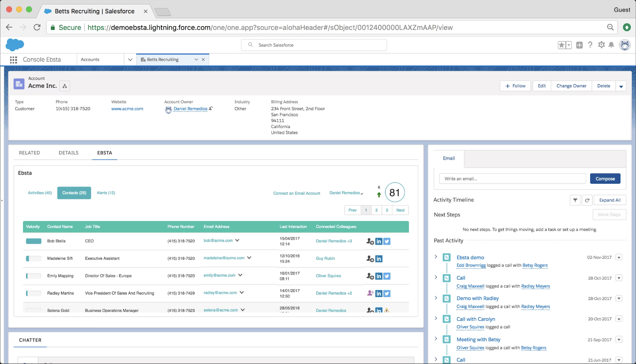
Task: Open more actions dropdown next to Delete
Action: click(621, 86)
